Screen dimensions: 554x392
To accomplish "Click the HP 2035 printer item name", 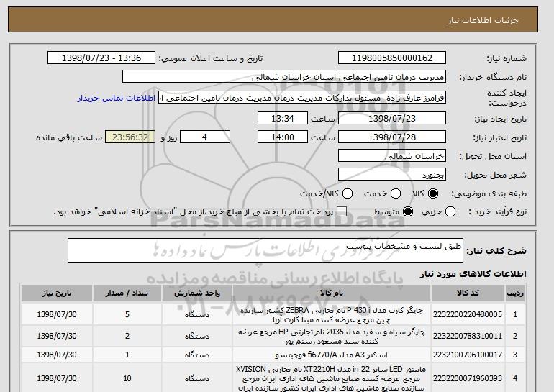I will (332, 337).
